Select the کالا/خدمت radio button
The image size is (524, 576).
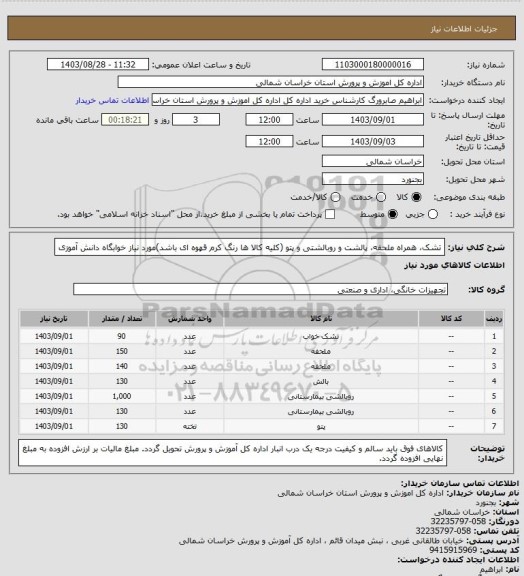pos(335,197)
